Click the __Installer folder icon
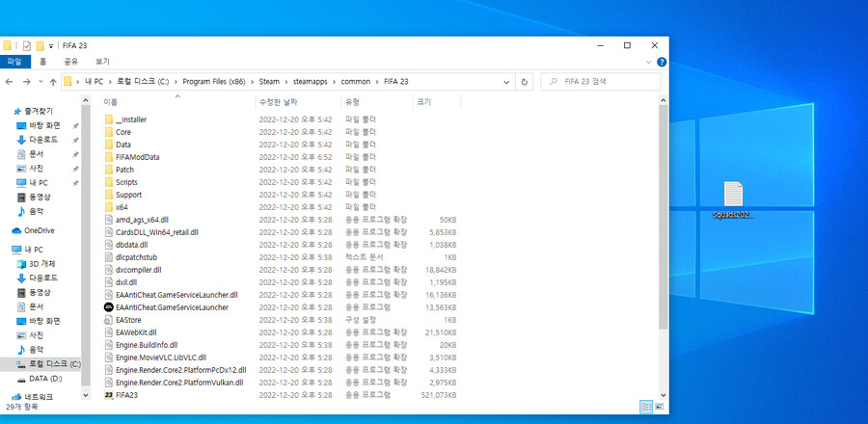 click(108, 119)
